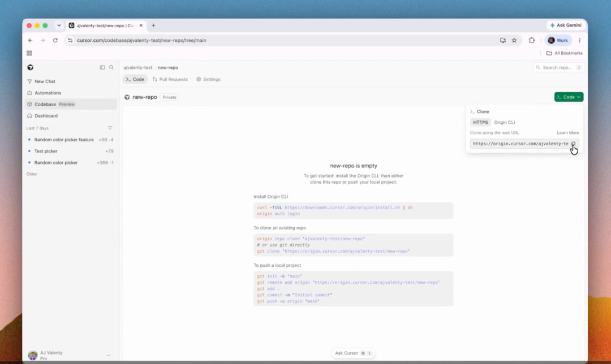The width and height of the screenshot is (611, 364).
Task: Open a new browser tab
Action: click(x=153, y=25)
